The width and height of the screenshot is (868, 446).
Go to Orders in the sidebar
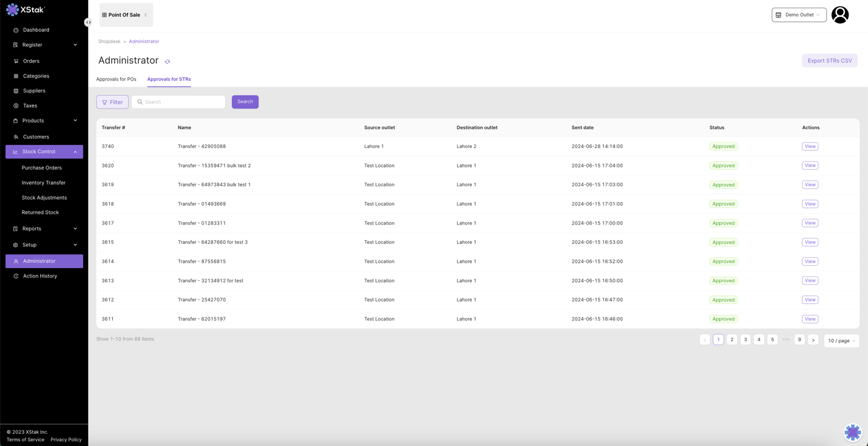(31, 61)
